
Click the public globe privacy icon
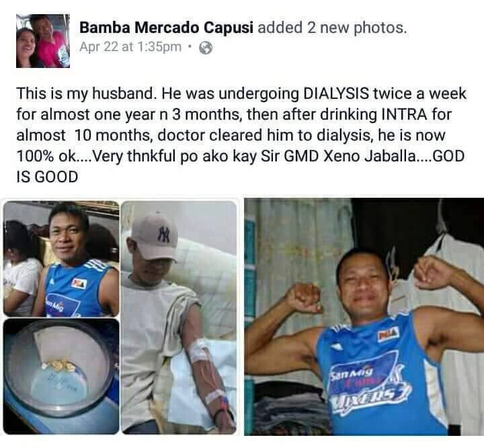pos(206,48)
